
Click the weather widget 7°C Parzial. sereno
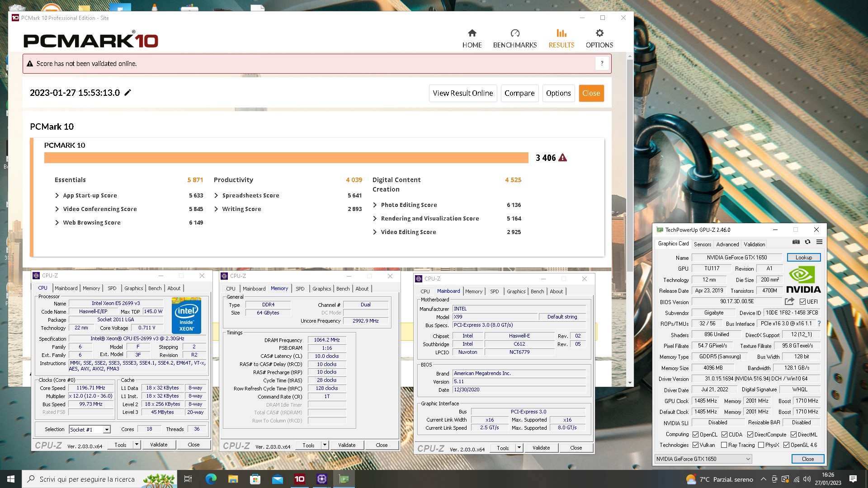pyautogui.click(x=720, y=479)
